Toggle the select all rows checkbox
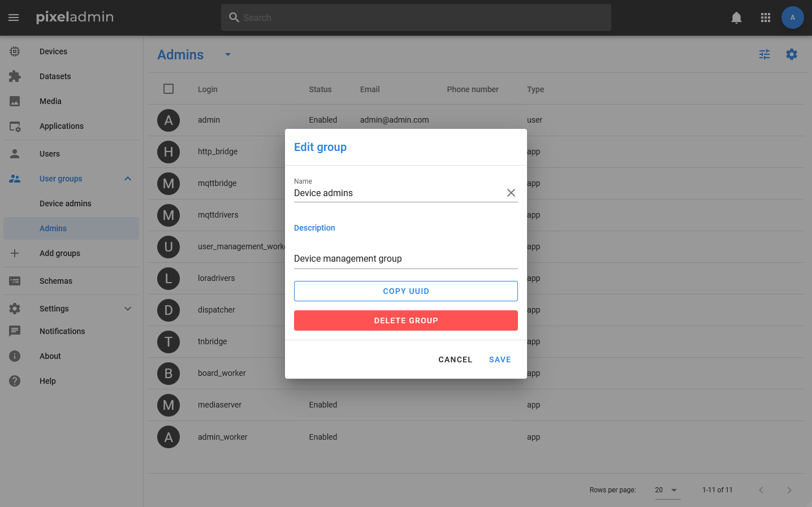Image resolution: width=812 pixels, height=507 pixels. click(169, 89)
